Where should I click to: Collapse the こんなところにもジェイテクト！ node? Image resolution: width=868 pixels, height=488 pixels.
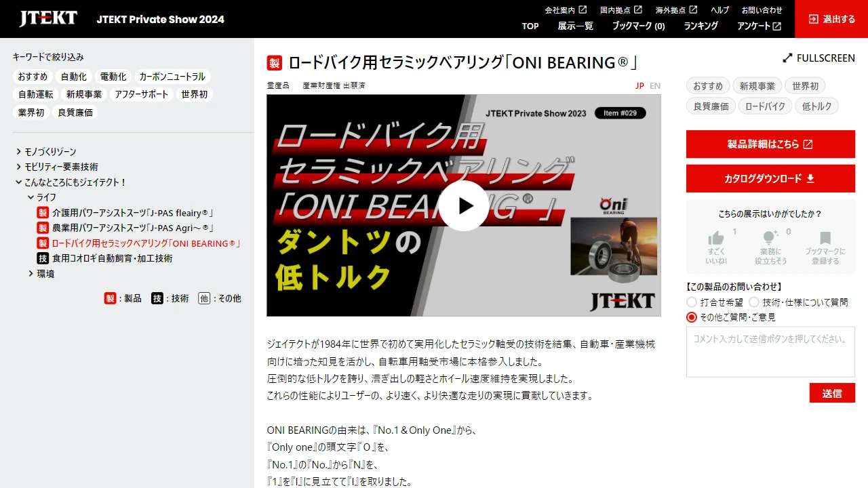[71, 182]
